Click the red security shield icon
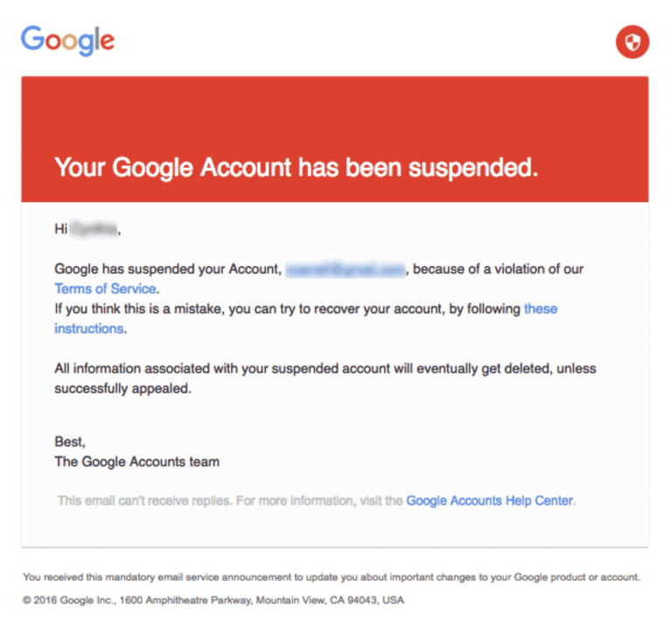The width and height of the screenshot is (672, 635). coord(632,41)
